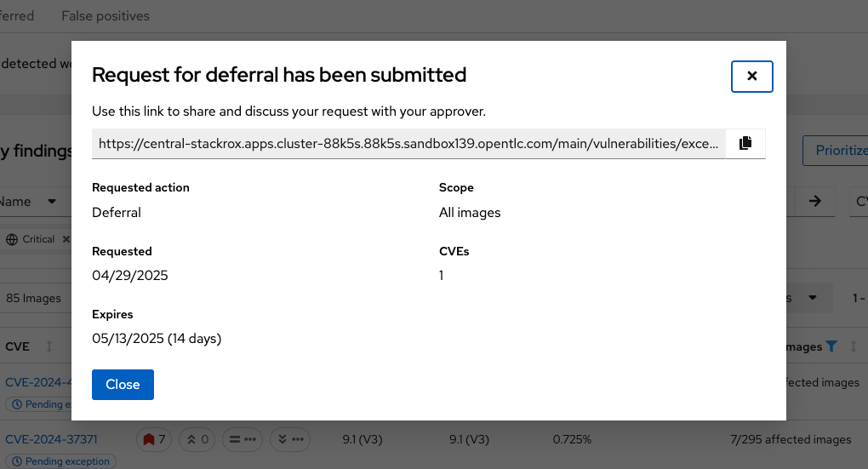
Task: Dismiss the dialog with the X icon
Action: (751, 77)
